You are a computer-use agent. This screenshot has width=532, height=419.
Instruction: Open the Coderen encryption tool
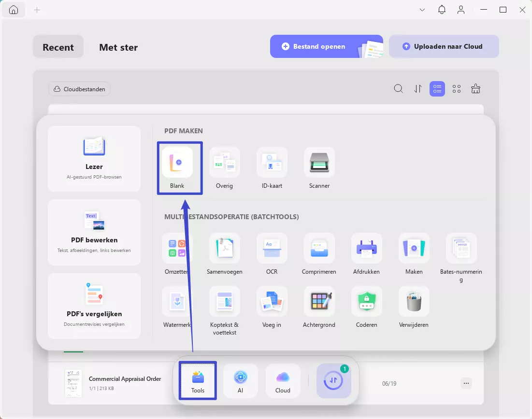click(366, 307)
